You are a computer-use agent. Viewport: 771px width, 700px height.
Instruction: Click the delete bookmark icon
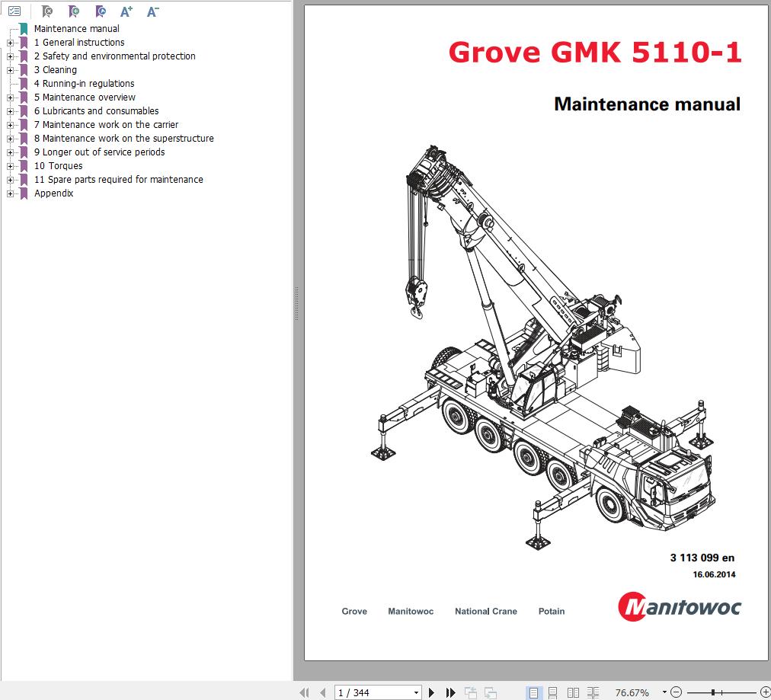click(46, 11)
